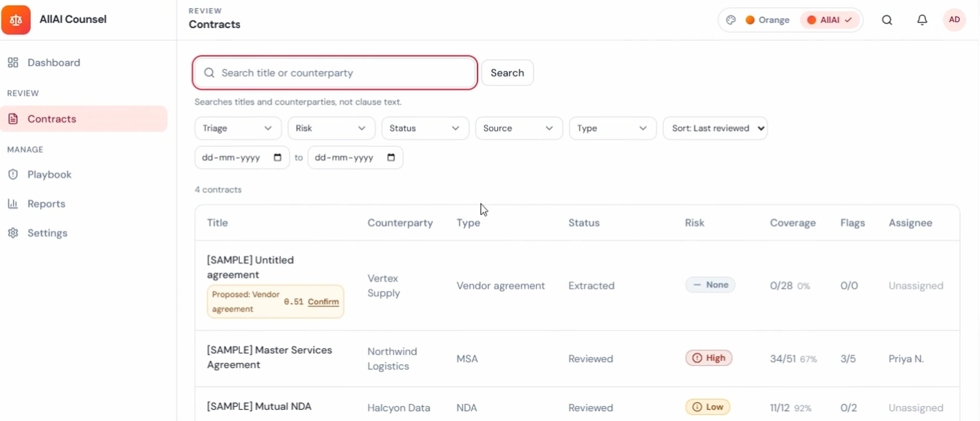Open the [SAMPLE] Mutual NDA contract
980x421 pixels.
pos(259,406)
